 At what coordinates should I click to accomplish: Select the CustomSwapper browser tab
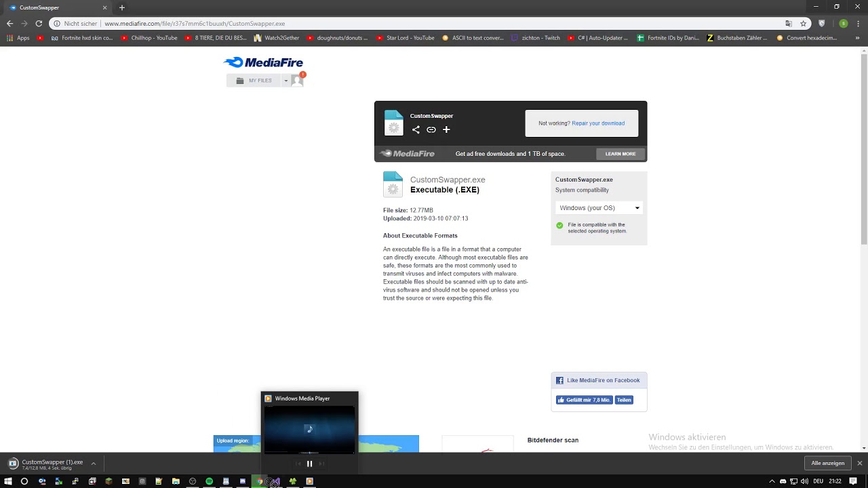(x=58, y=7)
